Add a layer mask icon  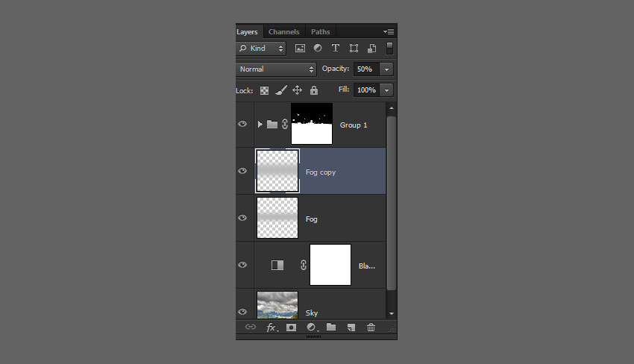coord(291,327)
